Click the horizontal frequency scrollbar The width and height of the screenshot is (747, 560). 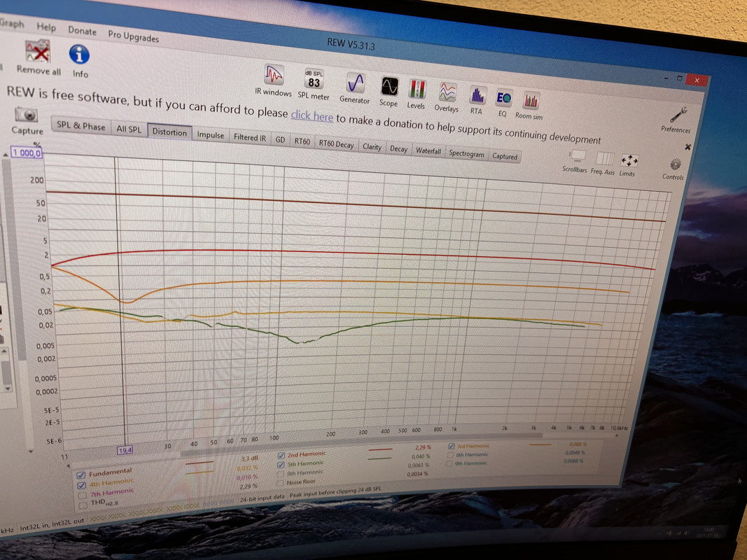[361, 443]
